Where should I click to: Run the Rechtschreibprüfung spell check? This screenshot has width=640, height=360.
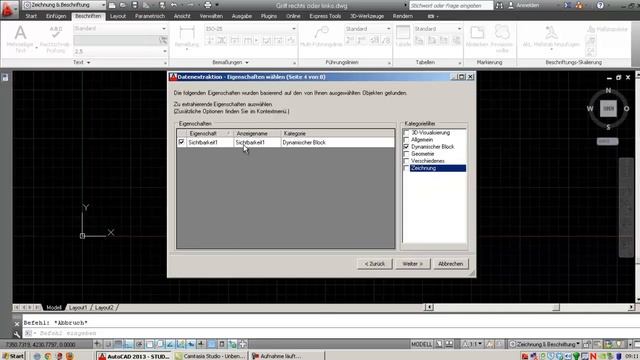pos(56,39)
